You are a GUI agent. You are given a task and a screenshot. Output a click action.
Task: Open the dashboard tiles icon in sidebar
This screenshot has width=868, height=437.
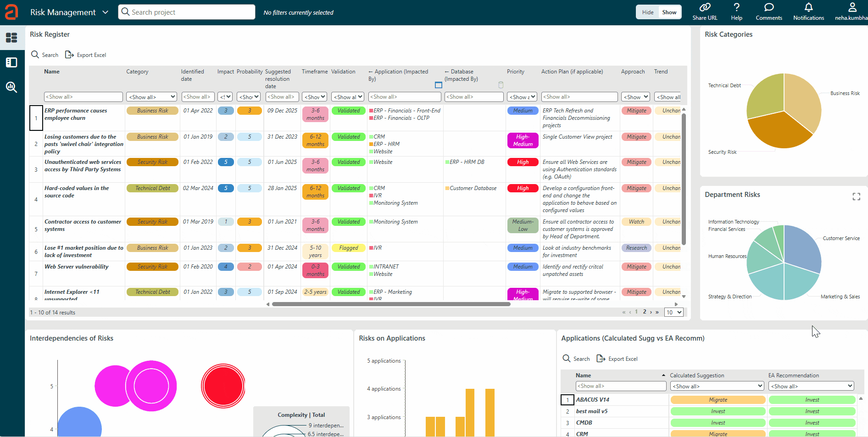tap(11, 38)
